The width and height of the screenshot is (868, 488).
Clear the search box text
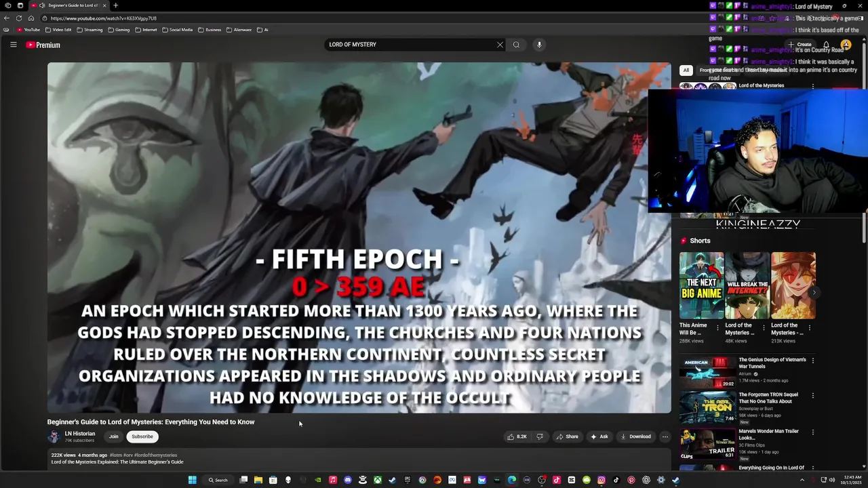tap(500, 45)
